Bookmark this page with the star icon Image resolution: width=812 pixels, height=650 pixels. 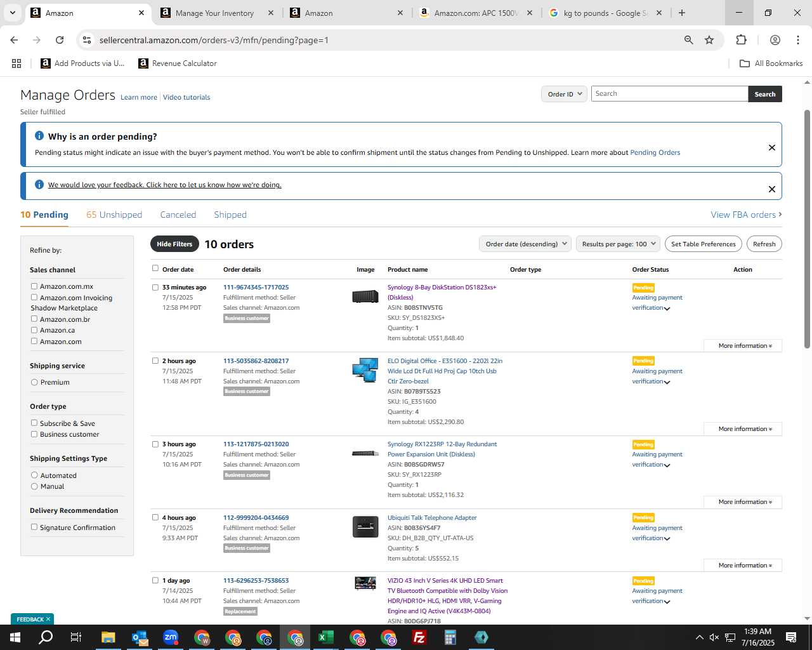coord(709,40)
